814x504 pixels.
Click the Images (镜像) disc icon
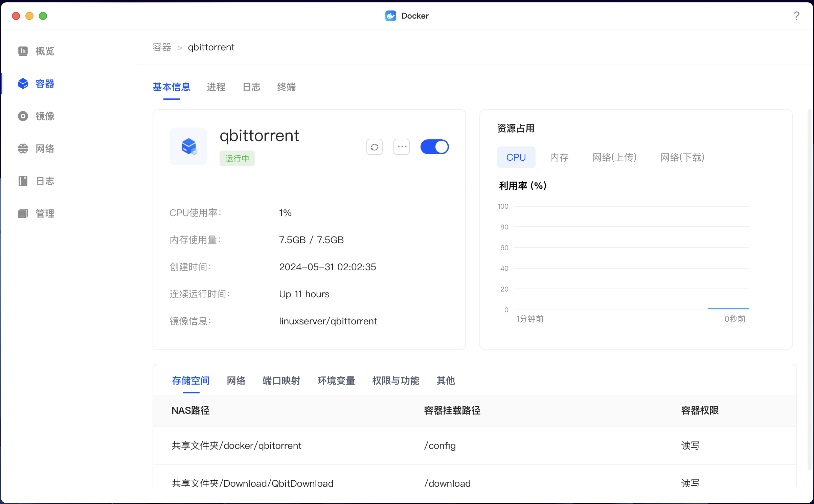[23, 116]
